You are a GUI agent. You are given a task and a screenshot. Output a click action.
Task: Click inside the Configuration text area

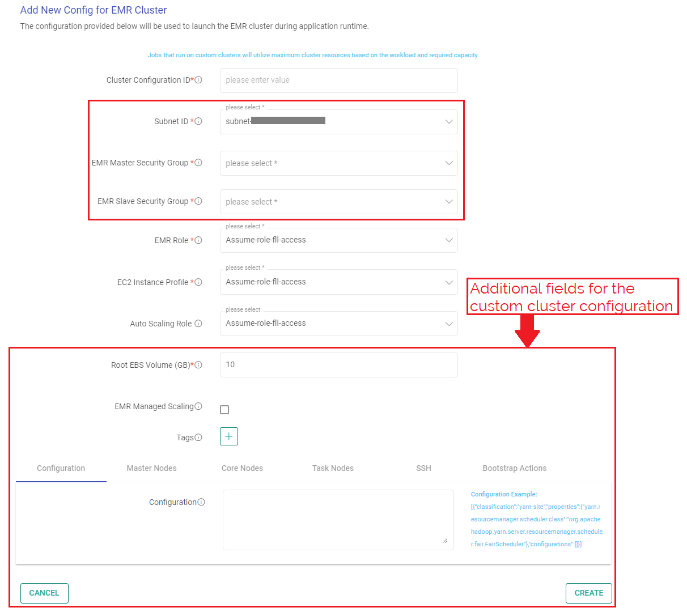pos(338,519)
